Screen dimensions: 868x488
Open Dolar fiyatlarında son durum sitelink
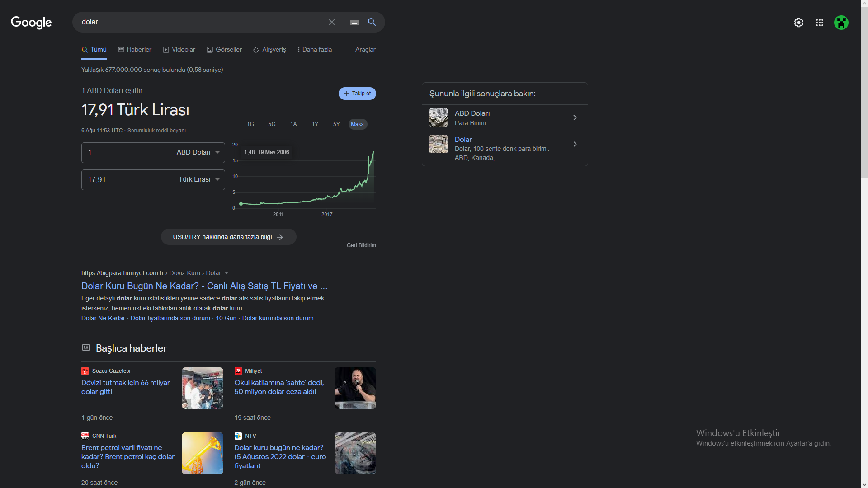[170, 319]
